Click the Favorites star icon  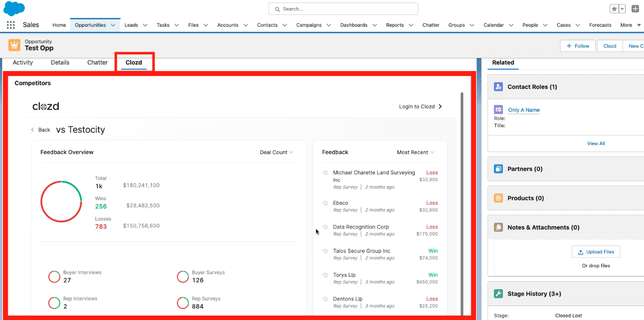coord(614,9)
